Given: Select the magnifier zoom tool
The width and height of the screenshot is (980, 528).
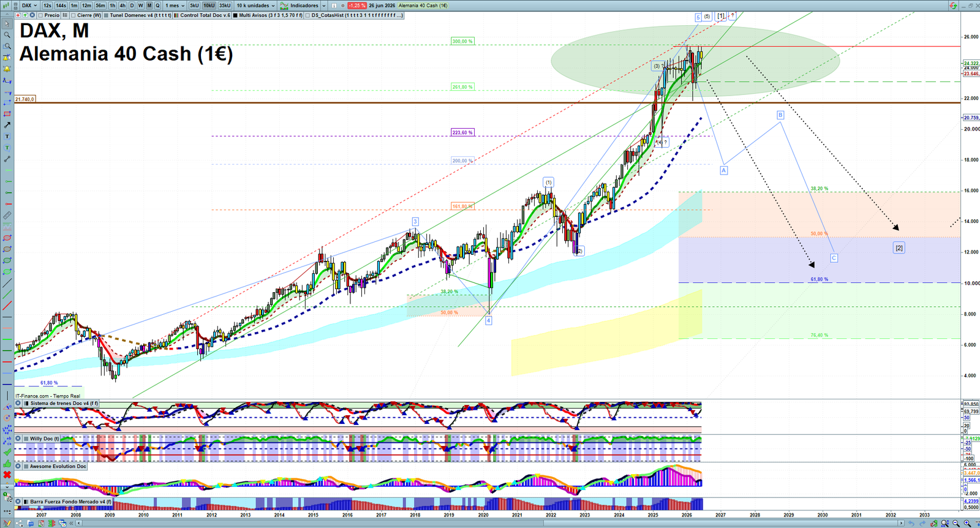Looking at the screenshot, I should pos(7,34).
